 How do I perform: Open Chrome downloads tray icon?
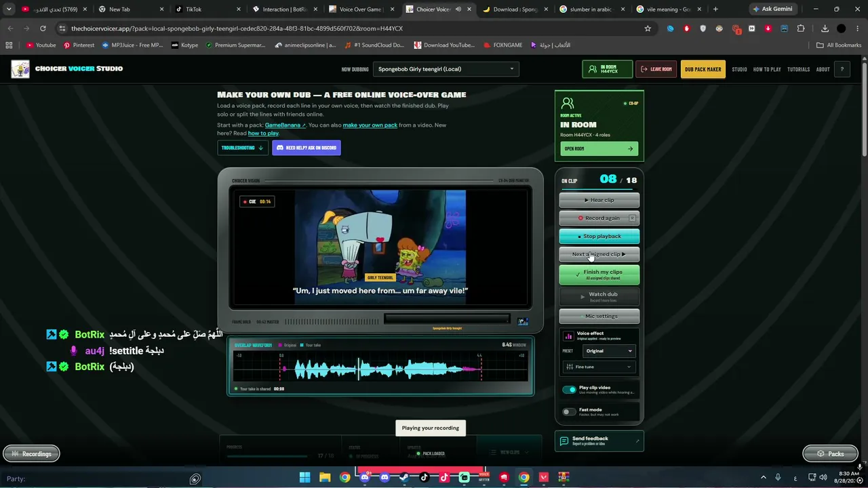point(825,28)
